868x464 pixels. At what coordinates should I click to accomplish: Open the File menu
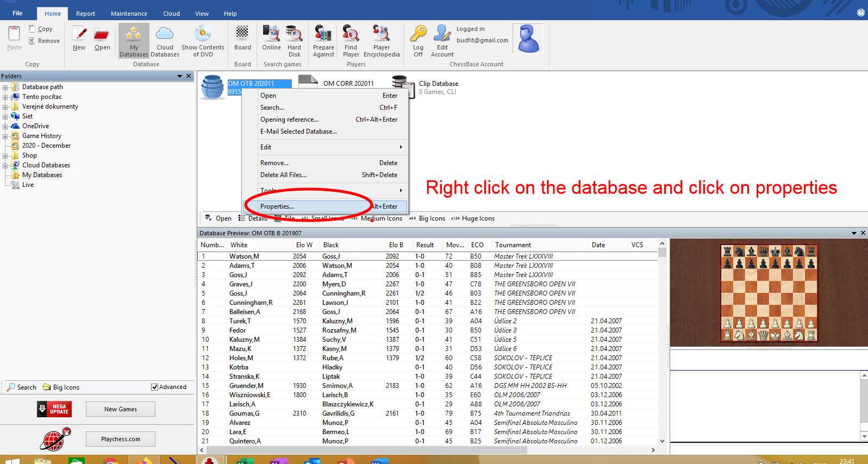17,13
